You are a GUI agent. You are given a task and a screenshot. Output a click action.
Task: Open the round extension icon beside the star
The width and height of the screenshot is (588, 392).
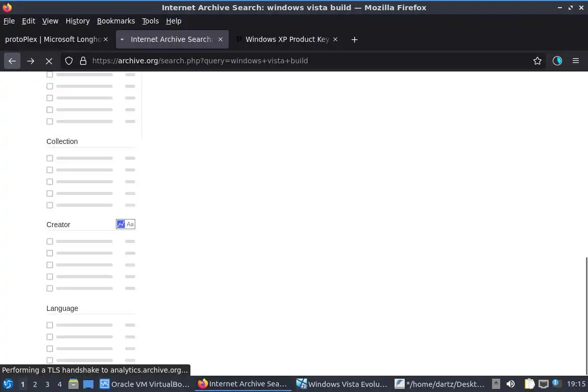[557, 61]
